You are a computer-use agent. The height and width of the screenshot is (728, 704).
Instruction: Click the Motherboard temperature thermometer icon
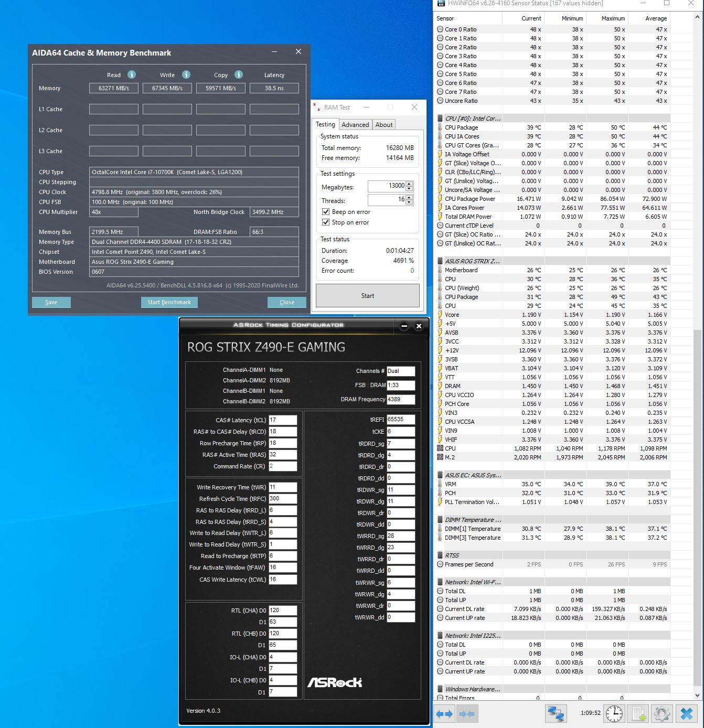(440, 270)
